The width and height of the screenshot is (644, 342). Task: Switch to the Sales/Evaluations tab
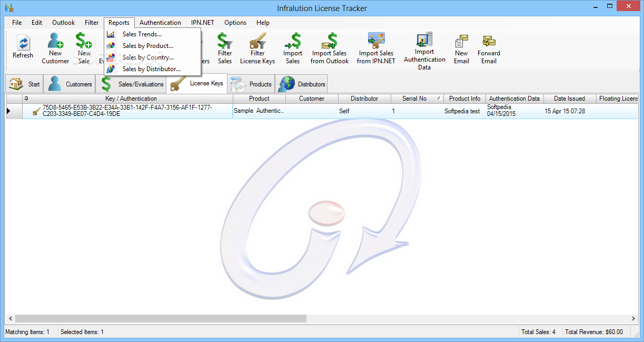(x=131, y=84)
